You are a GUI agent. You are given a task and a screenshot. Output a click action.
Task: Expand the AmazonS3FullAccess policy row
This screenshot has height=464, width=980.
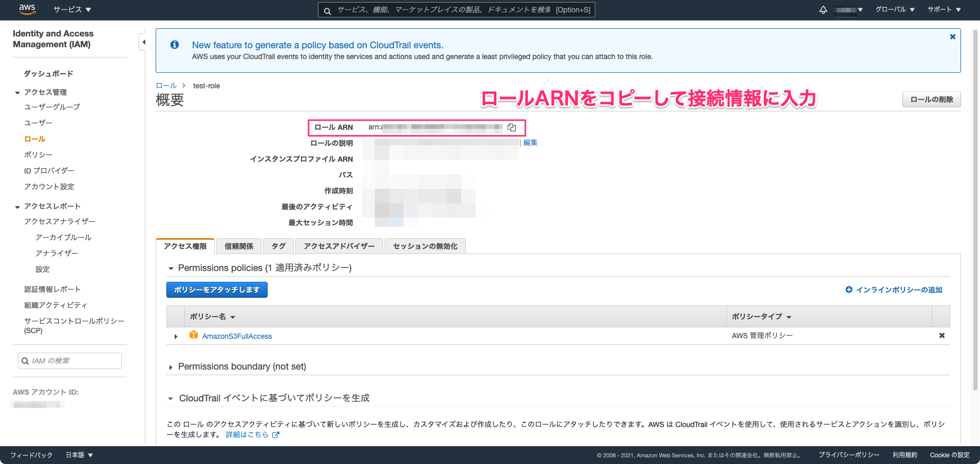coord(176,337)
